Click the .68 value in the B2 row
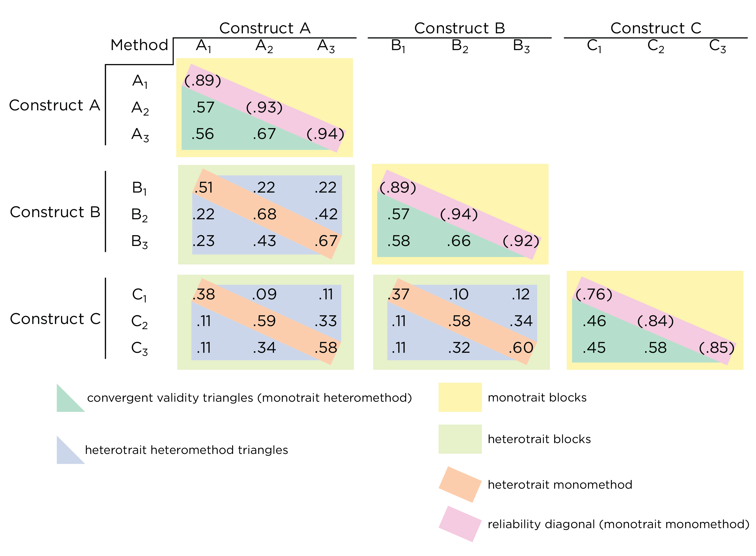This screenshot has width=756, height=556. click(x=265, y=214)
